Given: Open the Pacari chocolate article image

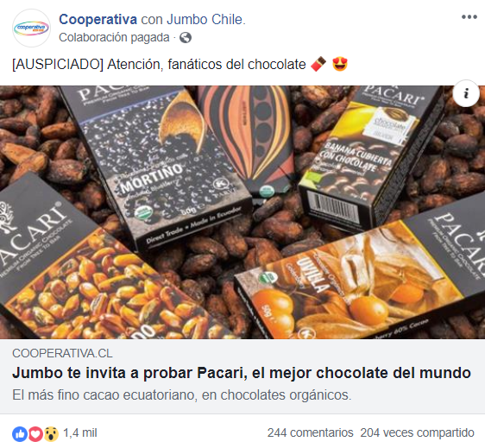Looking at the screenshot, I should 243,212.
